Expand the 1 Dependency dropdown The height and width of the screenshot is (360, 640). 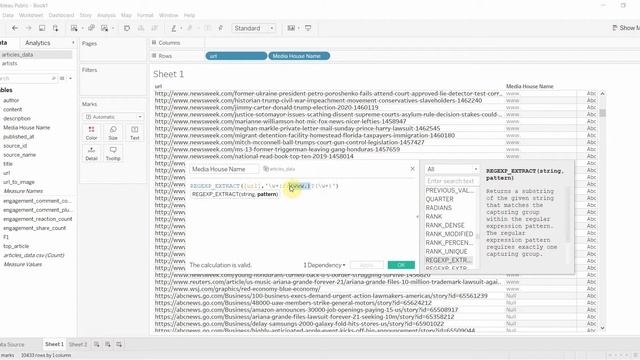click(x=324, y=265)
